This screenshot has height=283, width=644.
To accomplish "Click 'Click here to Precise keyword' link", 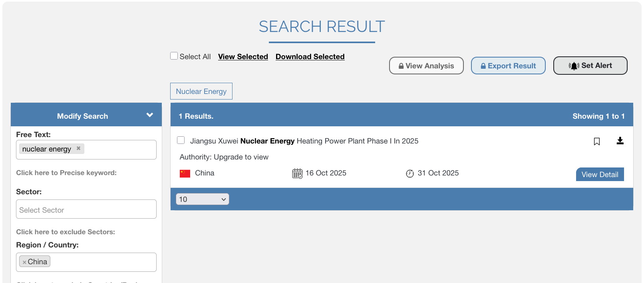I will click(x=66, y=173).
